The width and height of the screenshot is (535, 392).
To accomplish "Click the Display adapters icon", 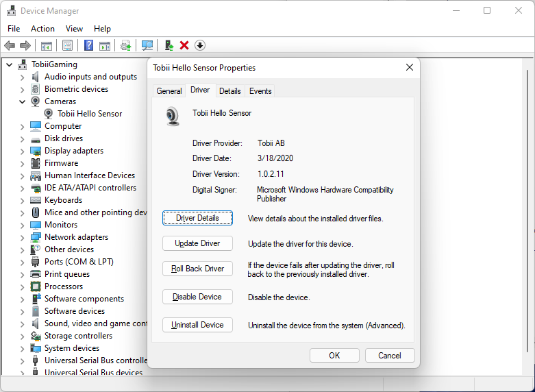I will tap(36, 151).
